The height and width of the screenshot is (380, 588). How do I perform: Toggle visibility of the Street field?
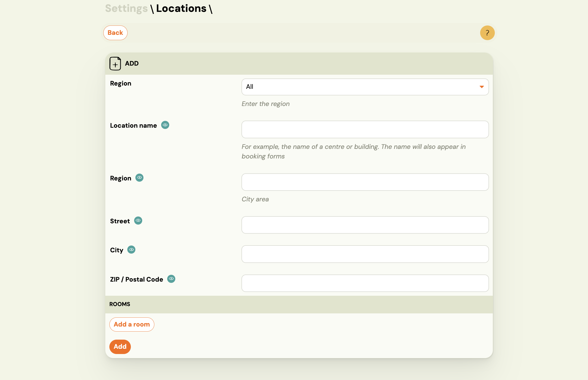click(x=138, y=221)
